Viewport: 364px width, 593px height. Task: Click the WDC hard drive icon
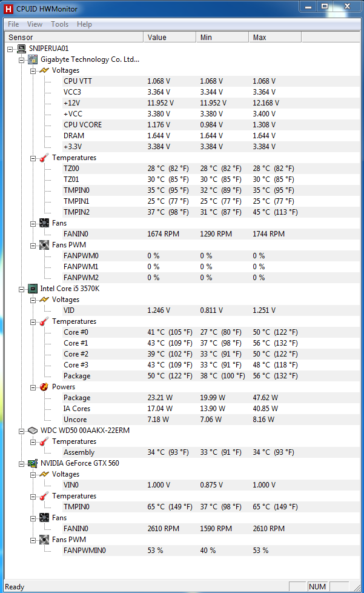(33, 431)
